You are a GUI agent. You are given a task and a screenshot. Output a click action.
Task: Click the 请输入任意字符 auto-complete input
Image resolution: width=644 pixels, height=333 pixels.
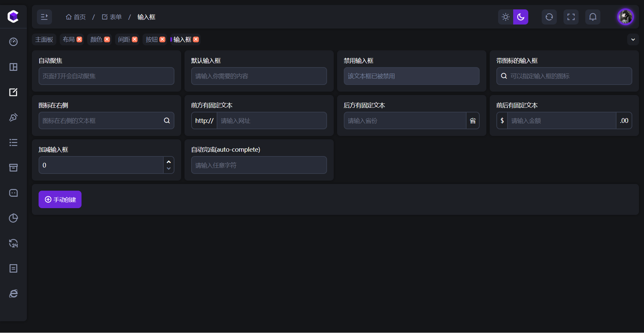tap(259, 165)
